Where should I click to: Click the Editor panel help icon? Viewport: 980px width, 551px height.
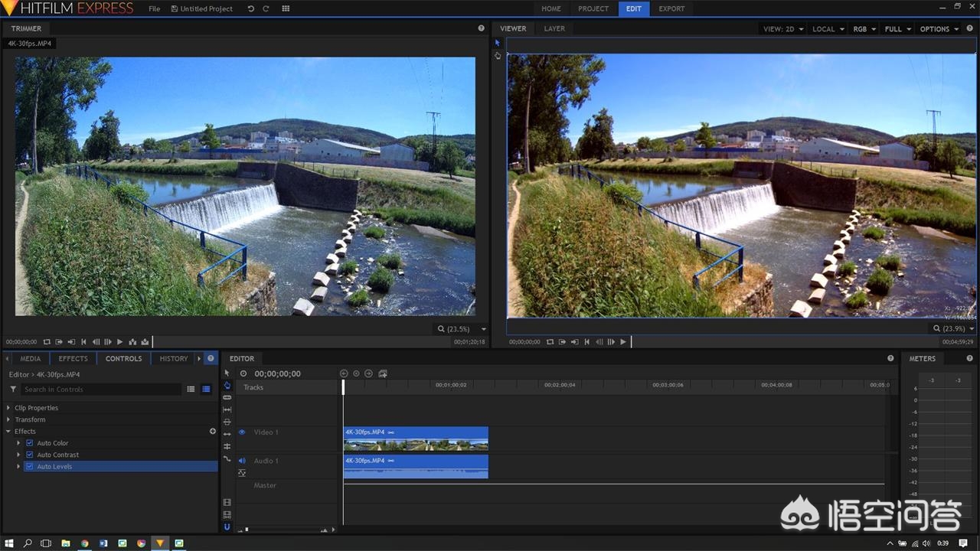890,358
